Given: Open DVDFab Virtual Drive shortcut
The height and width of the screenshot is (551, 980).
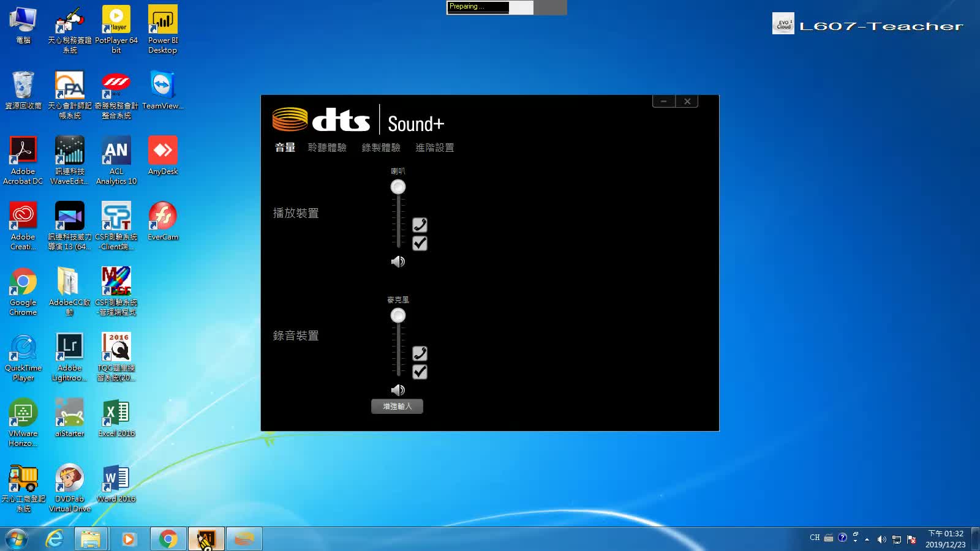Looking at the screenshot, I should coord(70,488).
